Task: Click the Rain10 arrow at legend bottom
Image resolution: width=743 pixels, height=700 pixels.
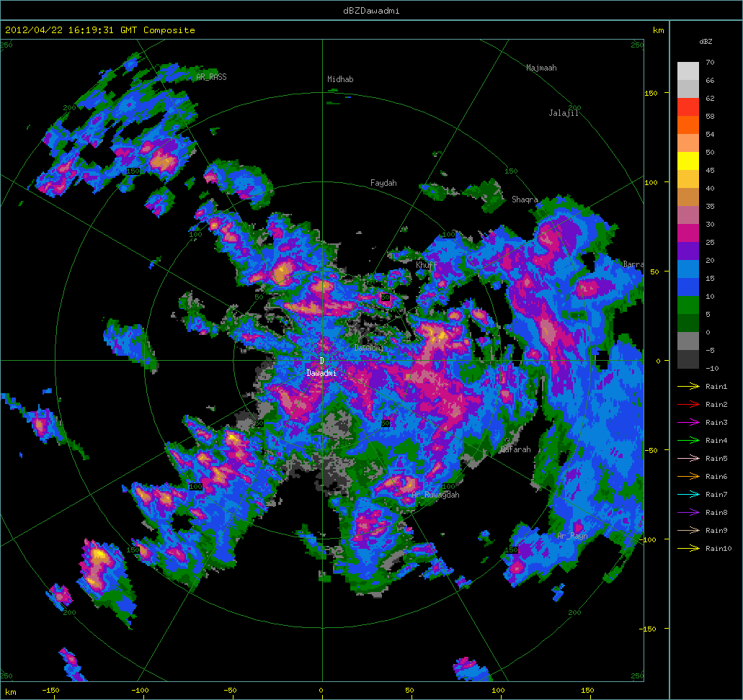Action: point(688,549)
